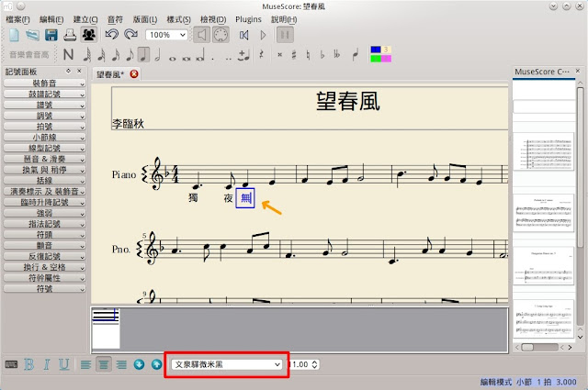This screenshot has width=588, height=390.
Task: Open the 音符 menu
Action: 115,19
